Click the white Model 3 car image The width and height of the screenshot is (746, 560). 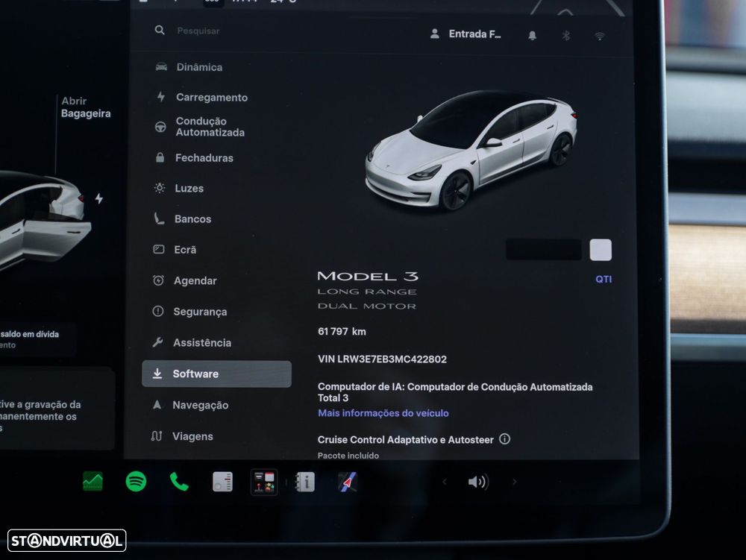tap(471, 150)
